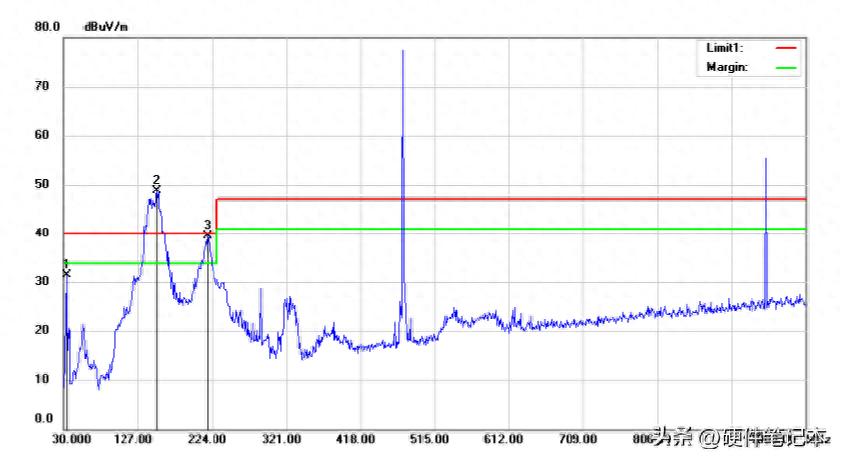
Task: Click the 30 y-axis value
Action: [x=42, y=281]
